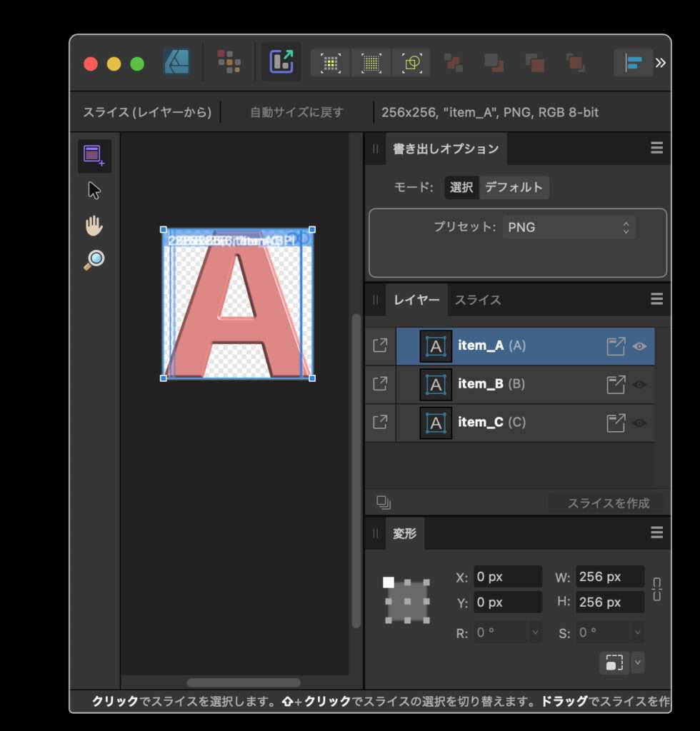700x731 pixels.
Task: Switch to the Designer persona icon
Action: point(176,63)
